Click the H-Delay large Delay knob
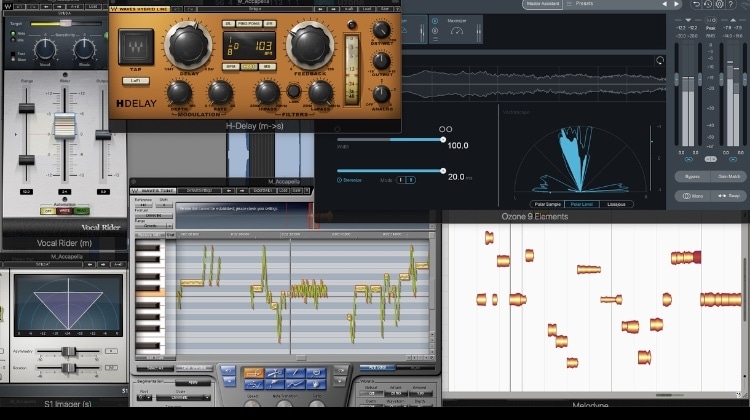The image size is (750, 420). click(188, 46)
